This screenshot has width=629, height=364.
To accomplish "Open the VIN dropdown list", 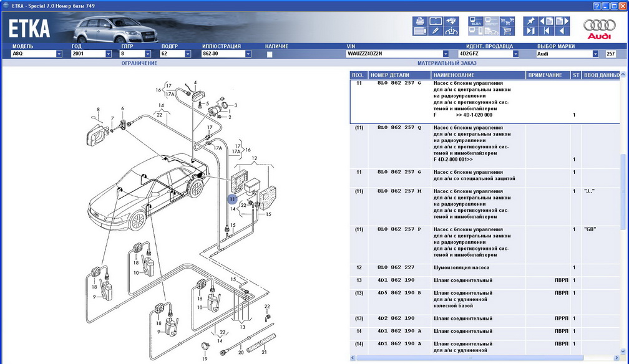I will tap(446, 54).
